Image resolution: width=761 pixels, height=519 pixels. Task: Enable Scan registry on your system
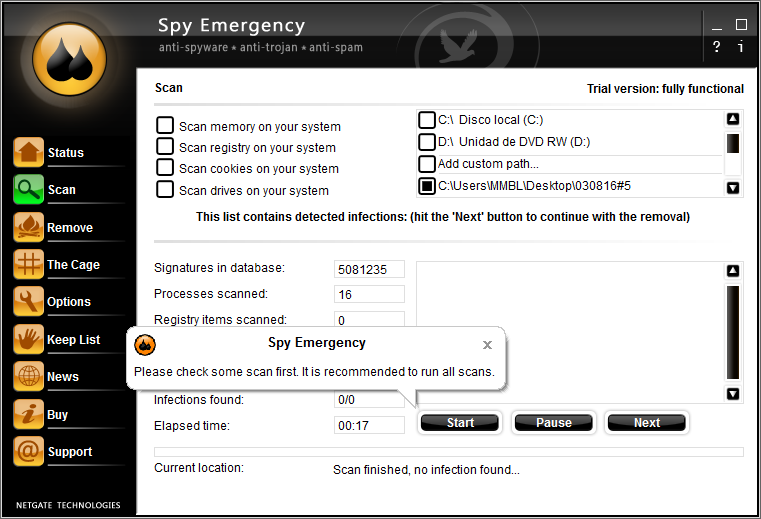tap(165, 147)
